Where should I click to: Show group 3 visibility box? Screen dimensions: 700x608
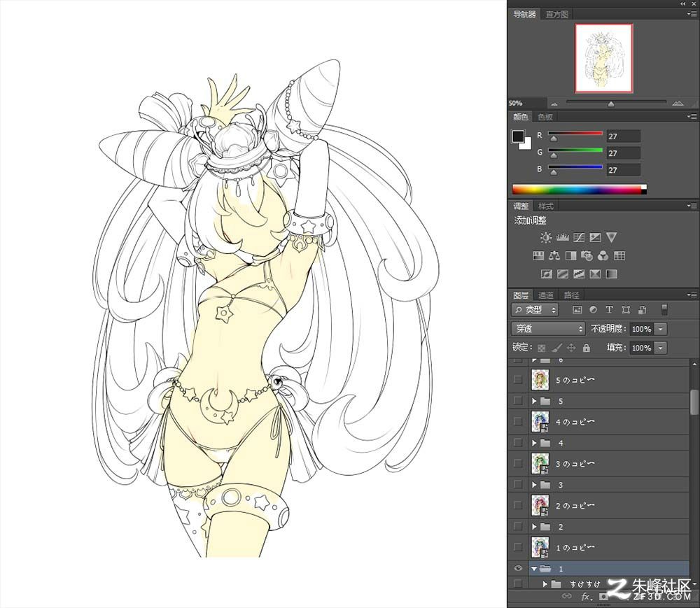pyautogui.click(x=518, y=484)
